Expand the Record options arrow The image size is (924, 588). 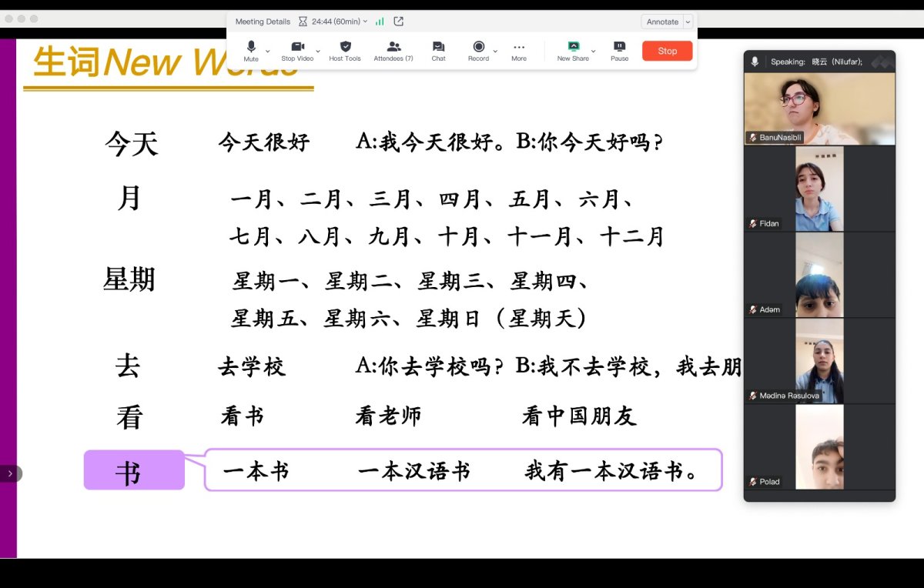495,52
